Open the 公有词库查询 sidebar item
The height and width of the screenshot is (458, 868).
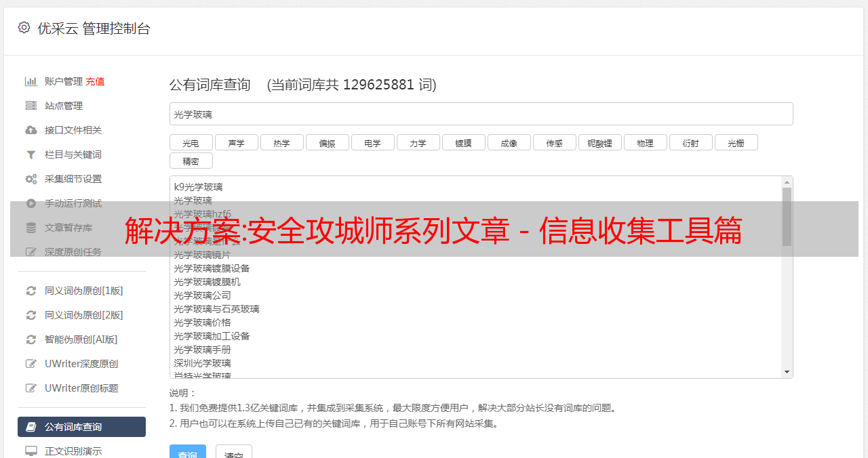click(x=81, y=427)
